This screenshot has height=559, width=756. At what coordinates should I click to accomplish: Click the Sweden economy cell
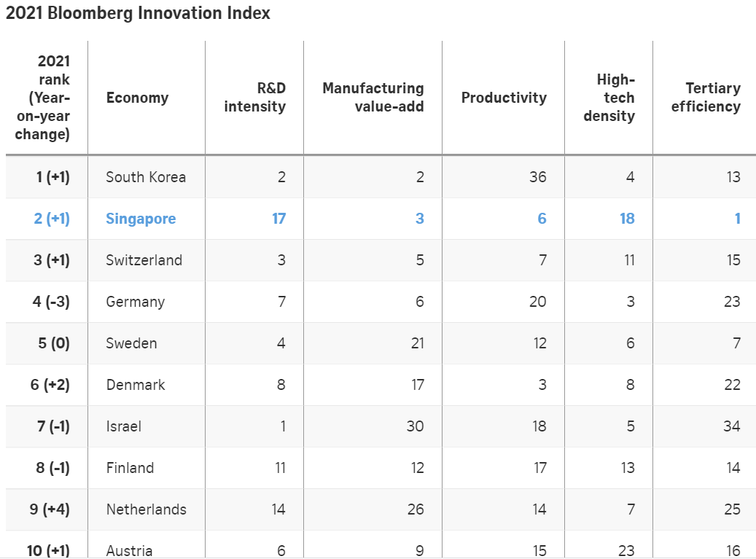click(x=131, y=343)
